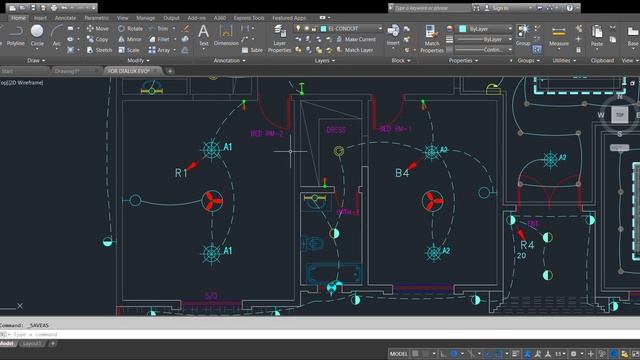Expand the Draw panel
Viewport: 640px width, 360px height.
(x=36, y=60)
